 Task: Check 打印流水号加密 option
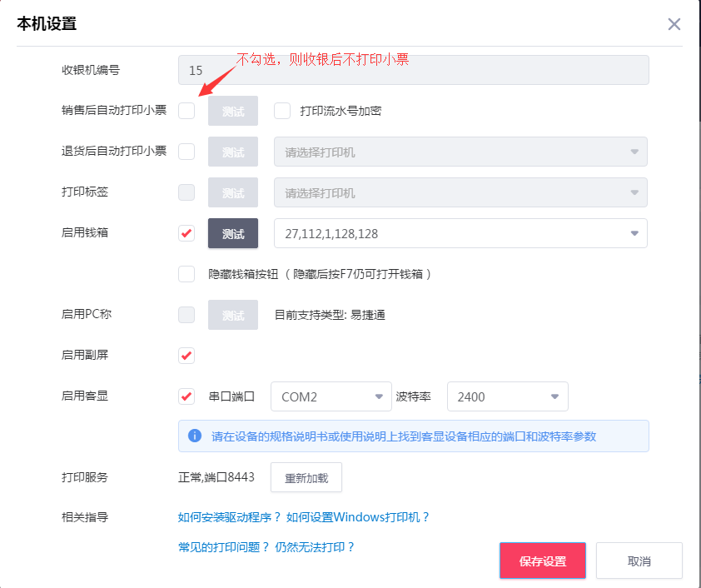pos(281,111)
